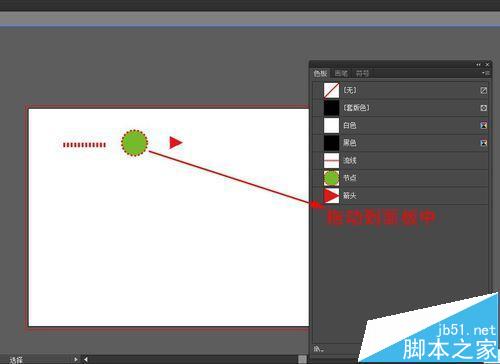Select the 节点 pattern swatch
The width and height of the screenshot is (500, 364).
[x=400, y=178]
